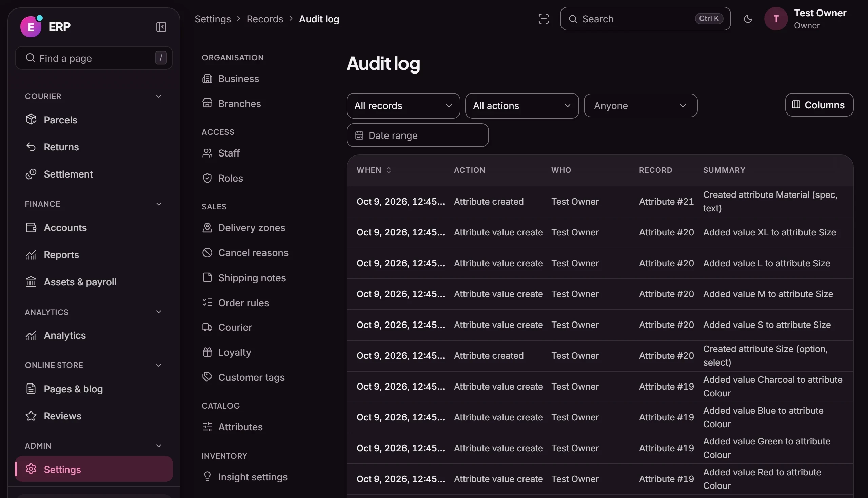Open the All actions filter dropdown

click(521, 106)
